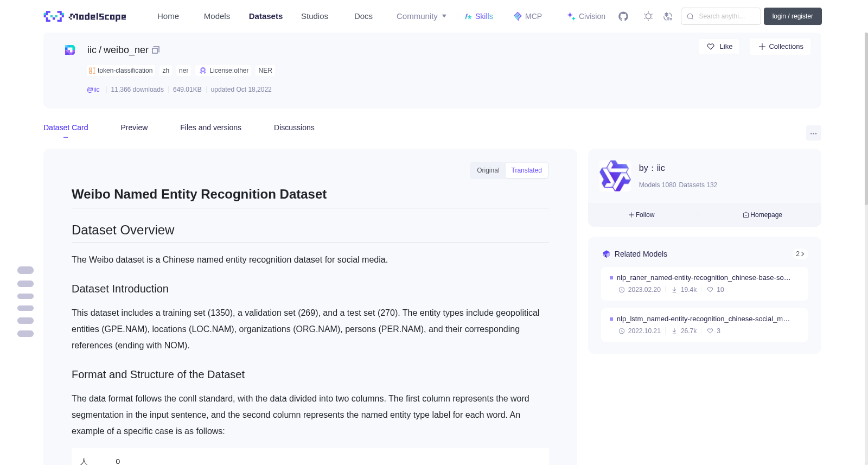Visit the iic Homepage
Image resolution: width=868 pixels, height=465 pixels.
[x=762, y=215]
